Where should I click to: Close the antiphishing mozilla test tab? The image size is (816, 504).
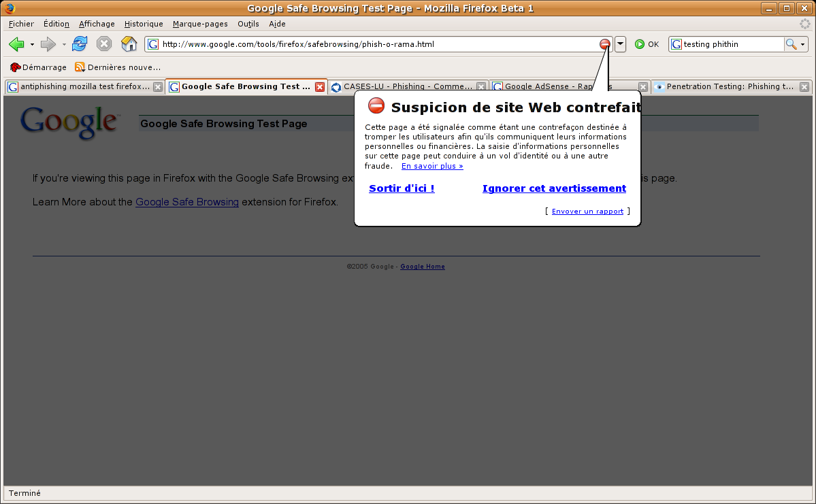[x=158, y=87]
